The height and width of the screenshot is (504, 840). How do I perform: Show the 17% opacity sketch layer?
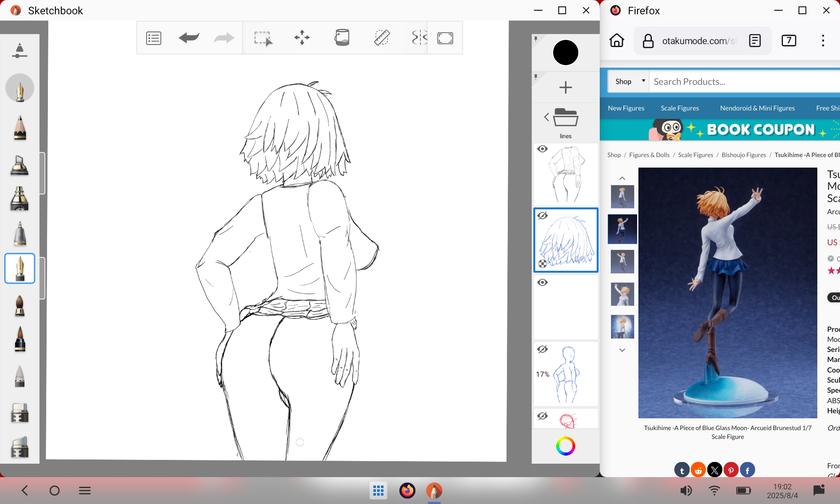[x=543, y=349]
